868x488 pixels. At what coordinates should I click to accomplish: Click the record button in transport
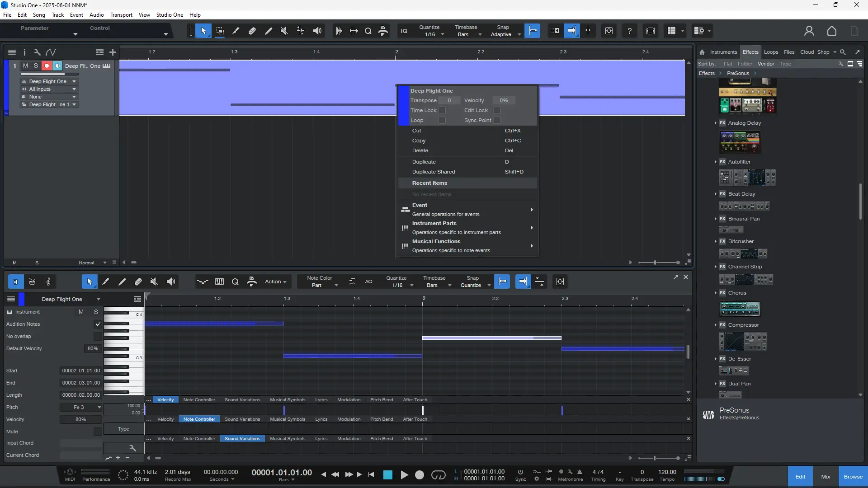pyautogui.click(x=420, y=475)
